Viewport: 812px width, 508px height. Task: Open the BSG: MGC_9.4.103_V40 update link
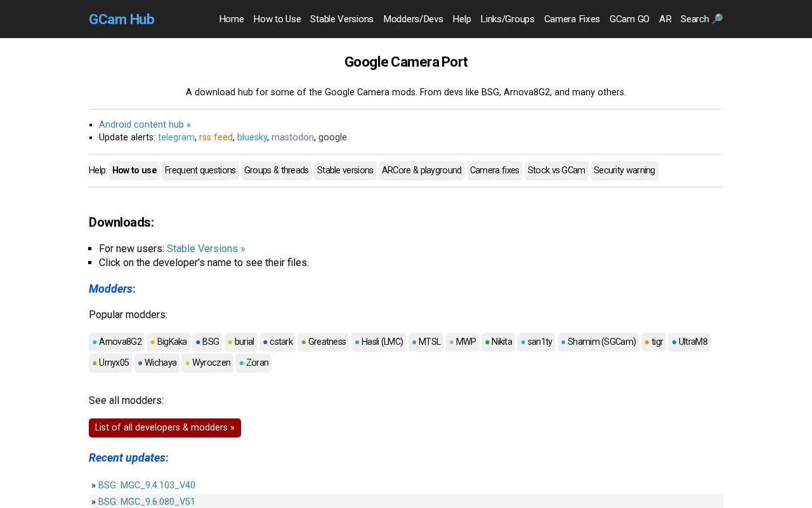pos(147,485)
